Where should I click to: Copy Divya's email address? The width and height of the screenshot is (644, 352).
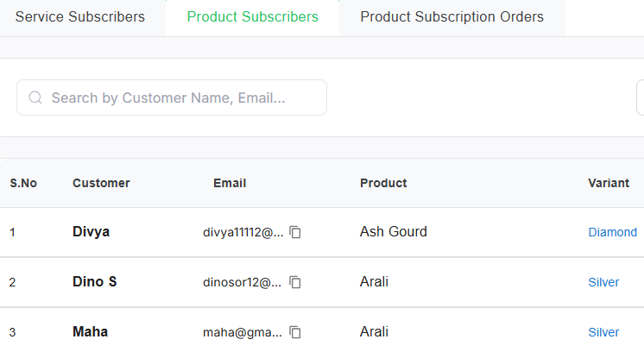295,232
